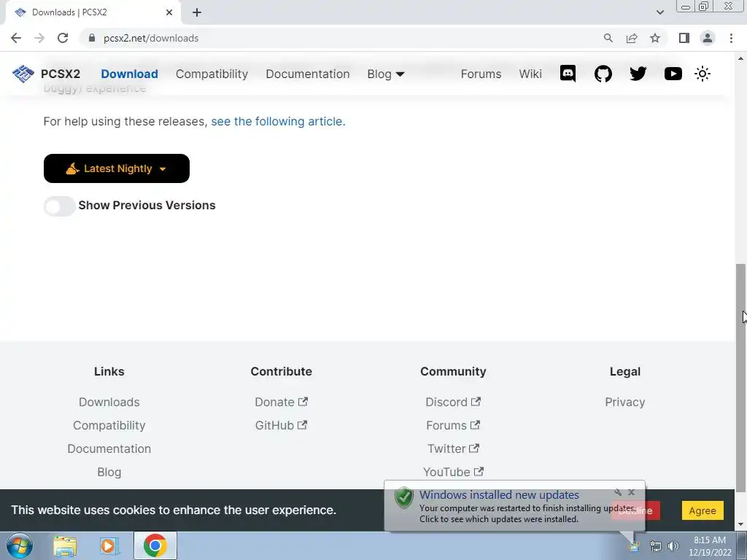
Task: Open the taskbar clock showing 8:15 AM
Action: pos(710,546)
